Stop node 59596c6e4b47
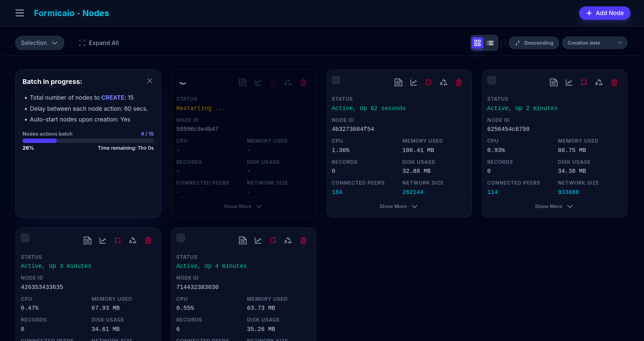This screenshot has height=341, width=644. coord(273,83)
